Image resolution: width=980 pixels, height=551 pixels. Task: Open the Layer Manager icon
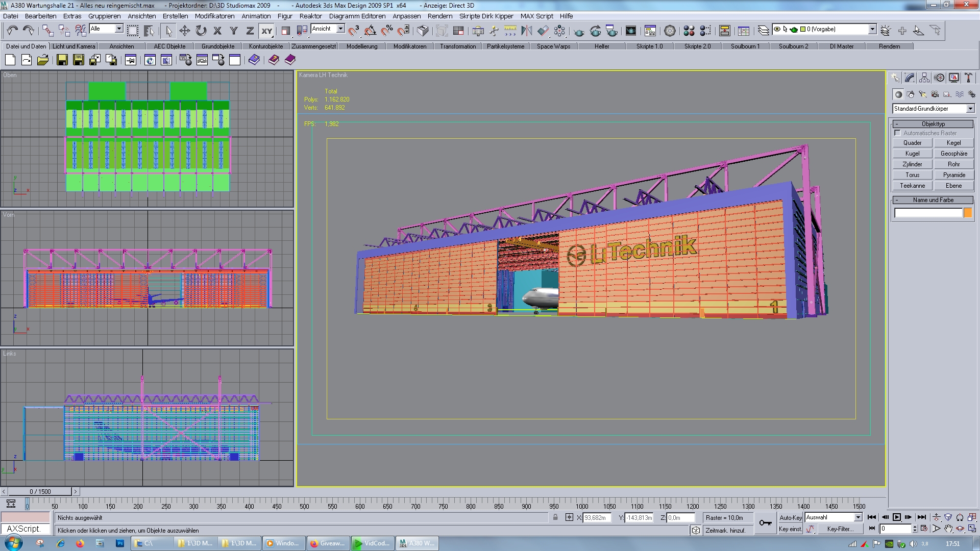[x=763, y=31]
